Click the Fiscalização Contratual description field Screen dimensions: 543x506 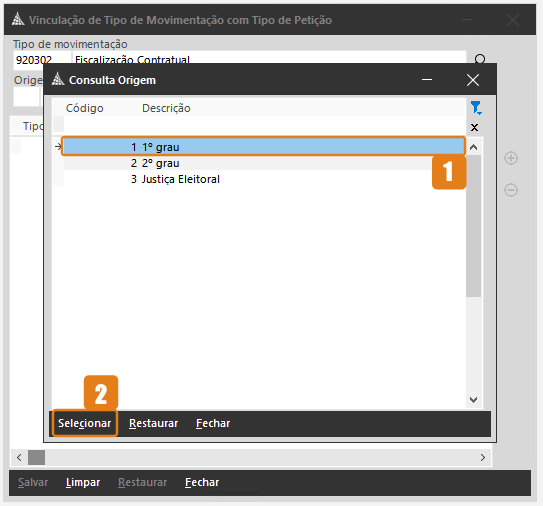click(x=269, y=58)
